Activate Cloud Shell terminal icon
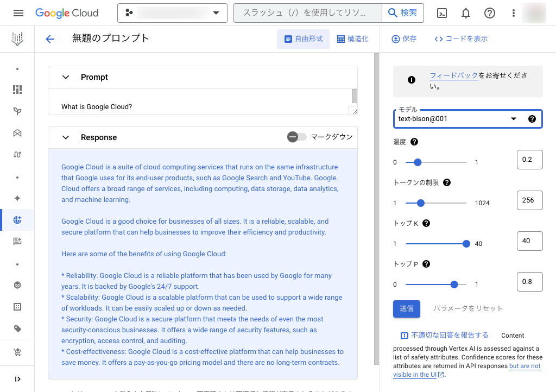Screen dimensions: 556x392 tap(442, 13)
